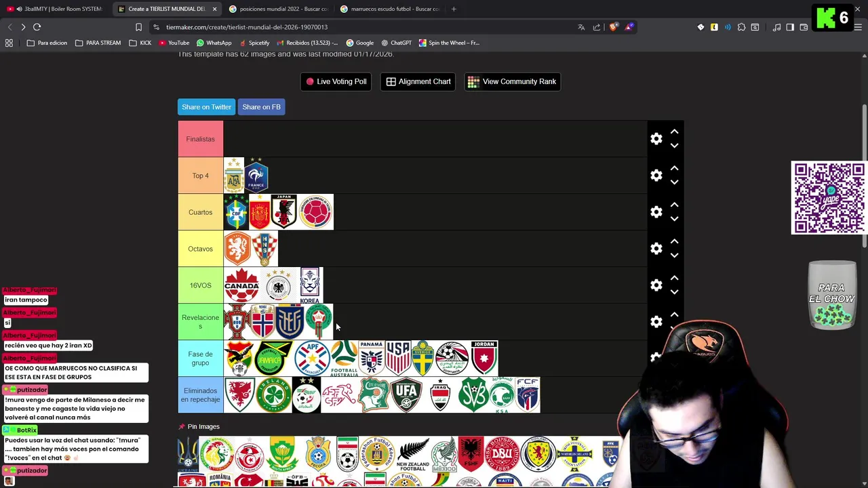Open Spicetify bookmark

click(x=254, y=43)
